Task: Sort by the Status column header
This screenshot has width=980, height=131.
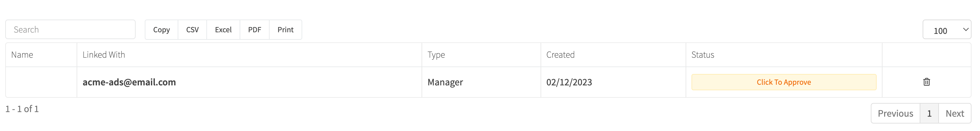Action: [x=702, y=55]
